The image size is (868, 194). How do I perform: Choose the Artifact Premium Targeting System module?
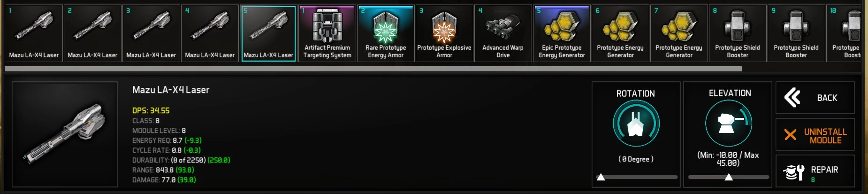327,33
